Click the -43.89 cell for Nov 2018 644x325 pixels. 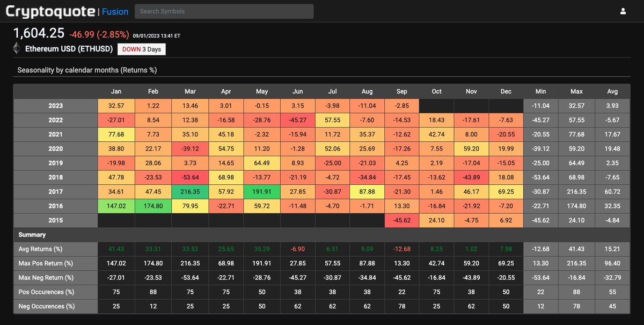(471, 177)
